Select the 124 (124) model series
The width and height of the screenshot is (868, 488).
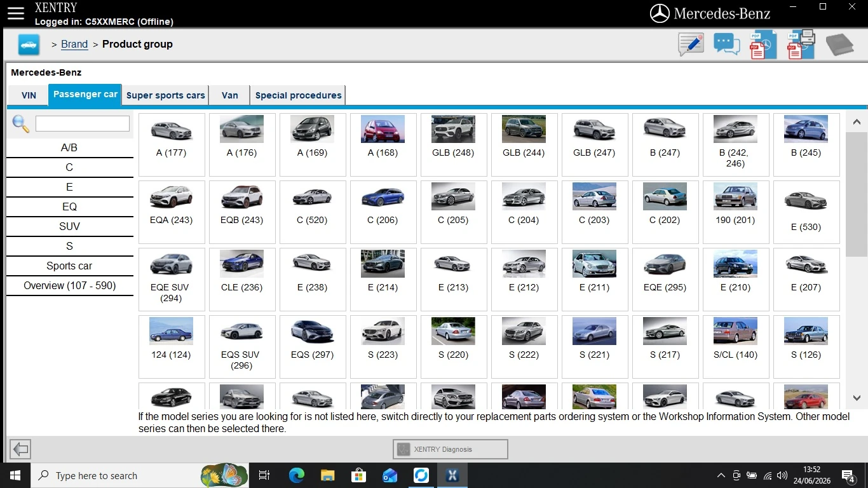tap(172, 347)
